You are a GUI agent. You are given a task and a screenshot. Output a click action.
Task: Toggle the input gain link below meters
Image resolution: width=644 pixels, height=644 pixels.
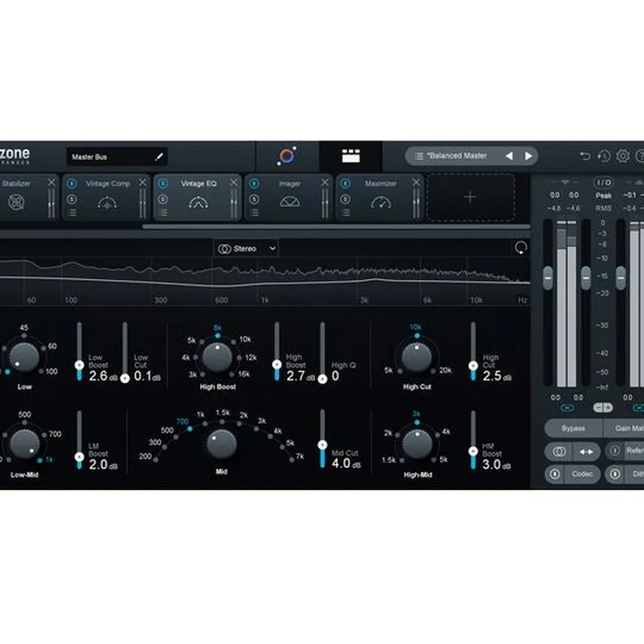(567, 408)
